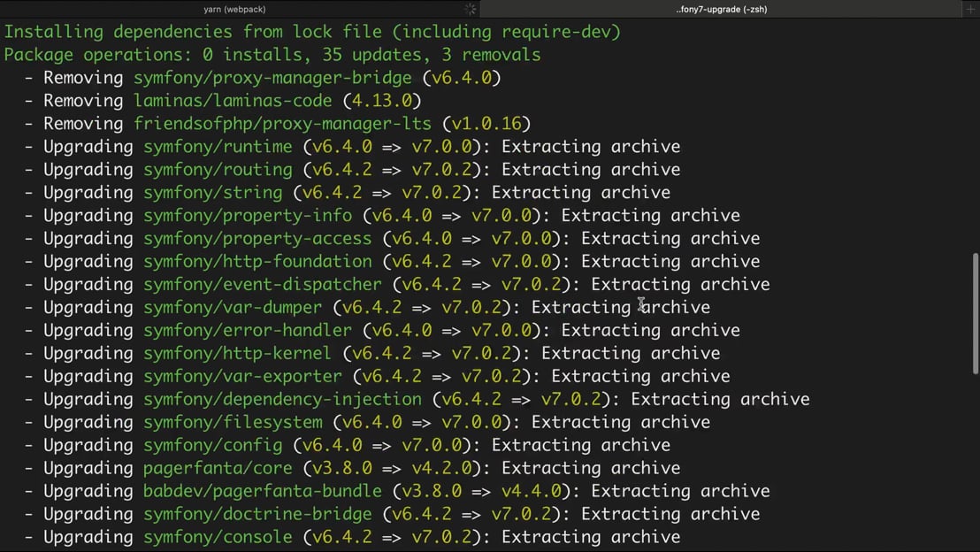Click on 'babdev/pagerfanta-bundle' package name
This screenshot has width=980, height=552.
[263, 491]
